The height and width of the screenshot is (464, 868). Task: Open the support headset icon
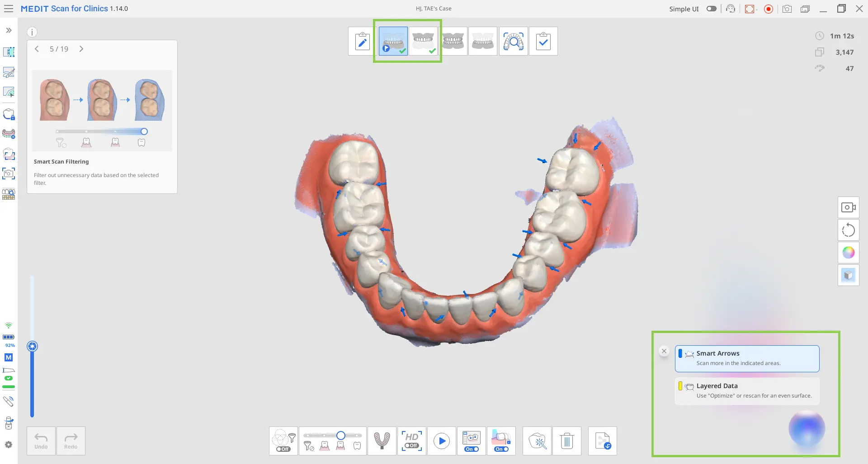point(731,9)
